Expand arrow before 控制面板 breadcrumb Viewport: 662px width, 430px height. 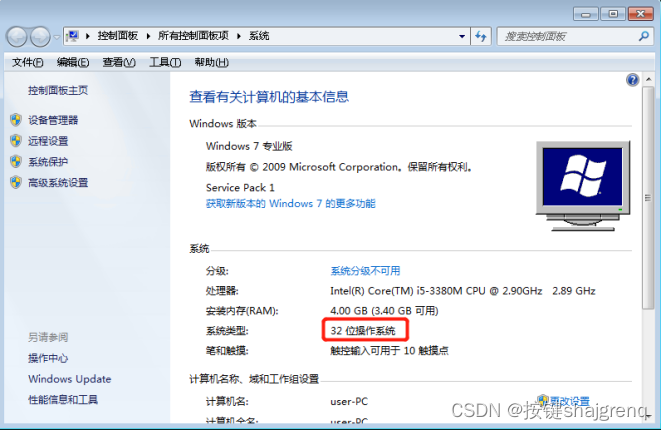pos(88,36)
